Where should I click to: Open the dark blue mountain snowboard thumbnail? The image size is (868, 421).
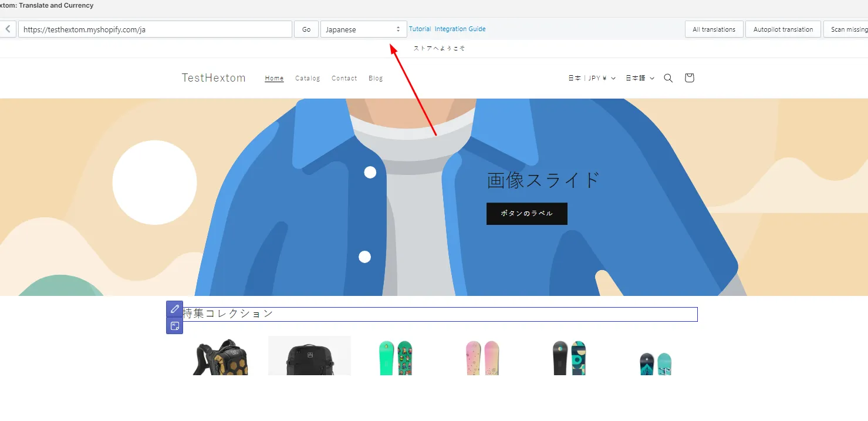pos(656,363)
